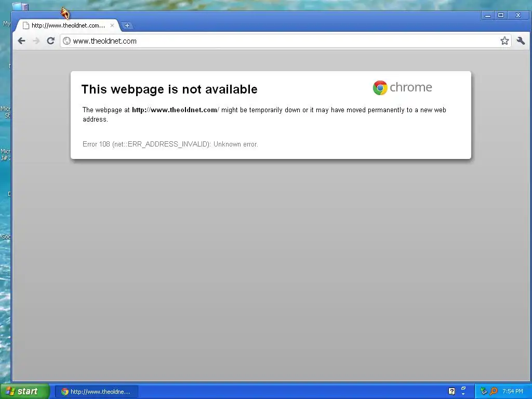532x399 pixels.
Task: Select the http://www.theoldnet.com tab
Action: point(68,25)
